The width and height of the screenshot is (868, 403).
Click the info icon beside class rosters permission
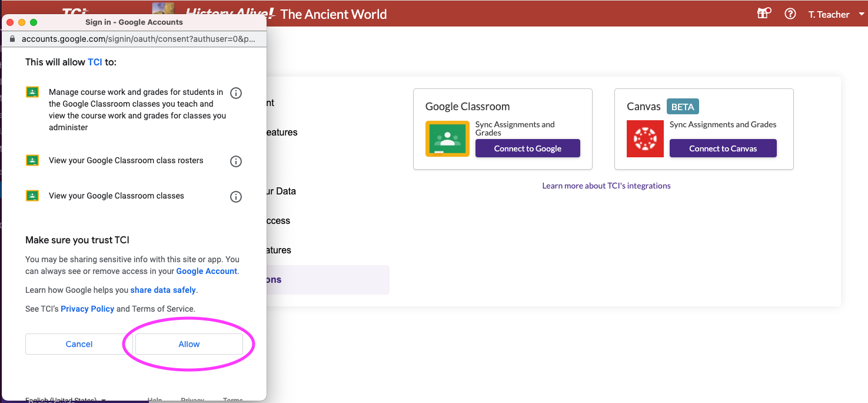point(236,161)
